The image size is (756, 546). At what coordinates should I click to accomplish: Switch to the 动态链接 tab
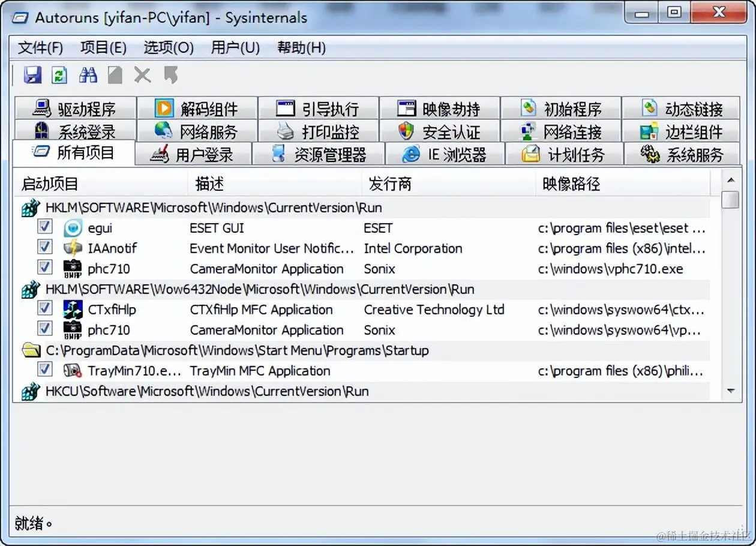pyautogui.click(x=682, y=109)
